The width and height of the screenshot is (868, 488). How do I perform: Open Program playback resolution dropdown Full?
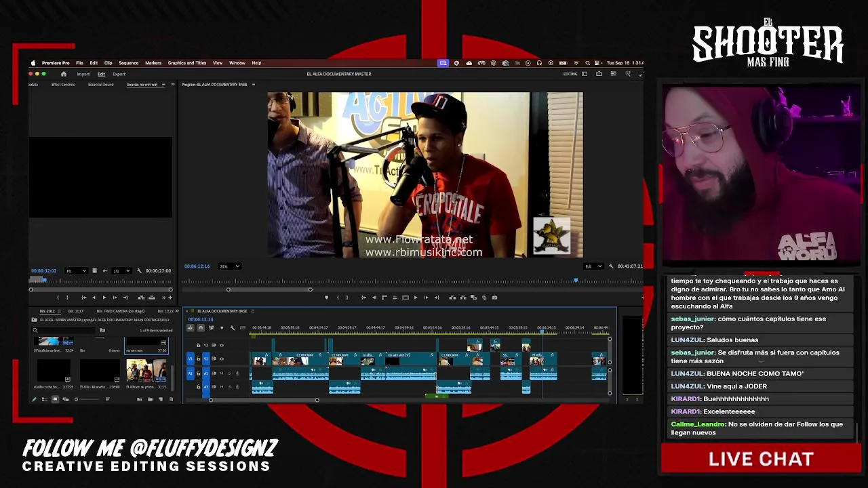pyautogui.click(x=593, y=266)
